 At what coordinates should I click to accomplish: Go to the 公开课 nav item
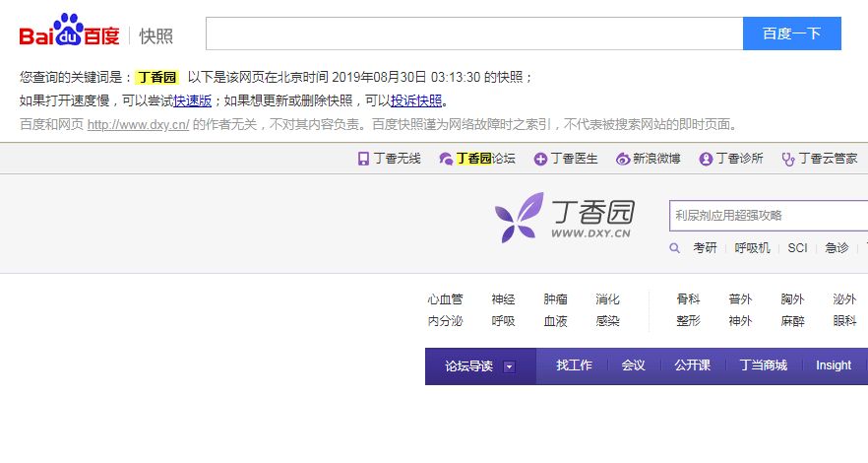coord(692,365)
